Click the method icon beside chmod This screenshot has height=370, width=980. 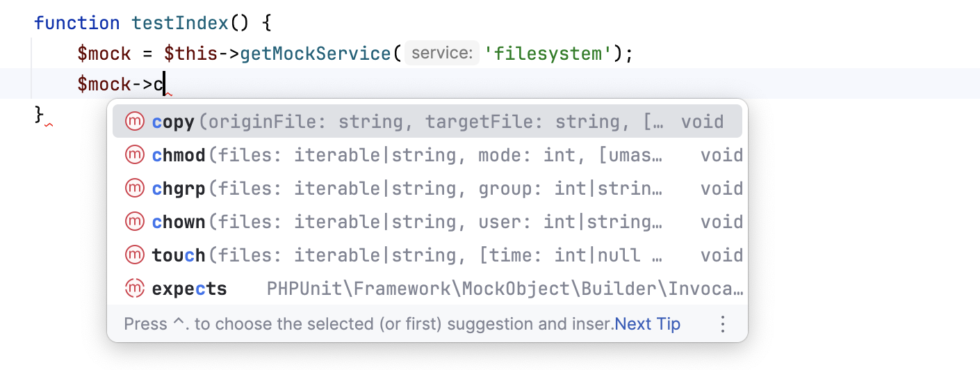click(134, 155)
